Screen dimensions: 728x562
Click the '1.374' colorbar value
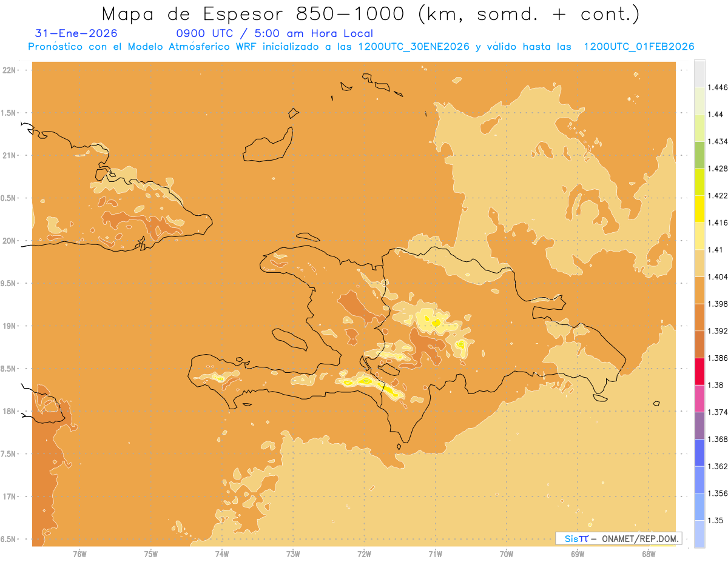pos(718,412)
